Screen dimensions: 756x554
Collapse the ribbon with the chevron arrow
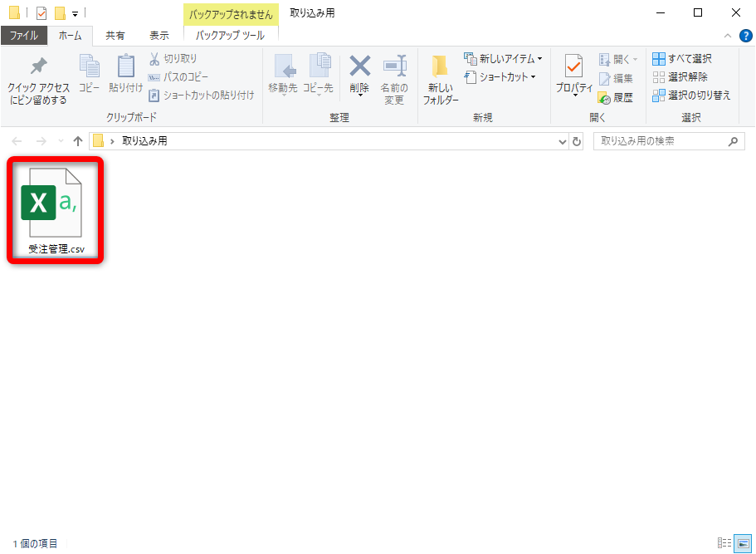tap(728, 36)
